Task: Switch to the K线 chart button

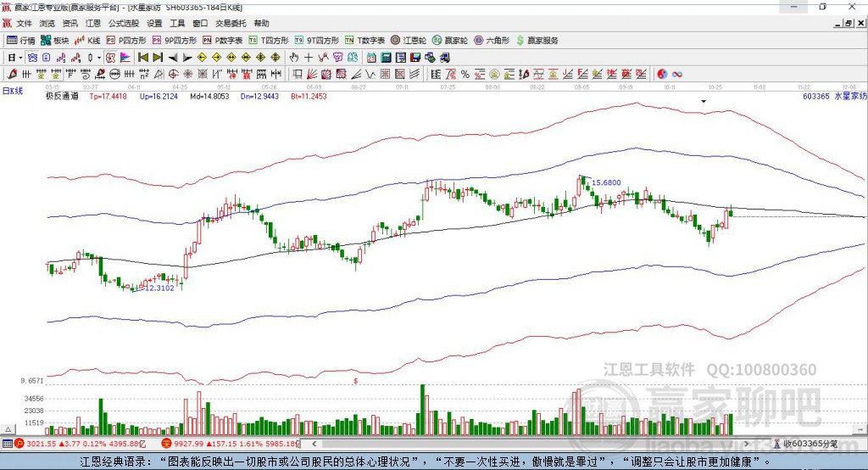Action: 87,41
